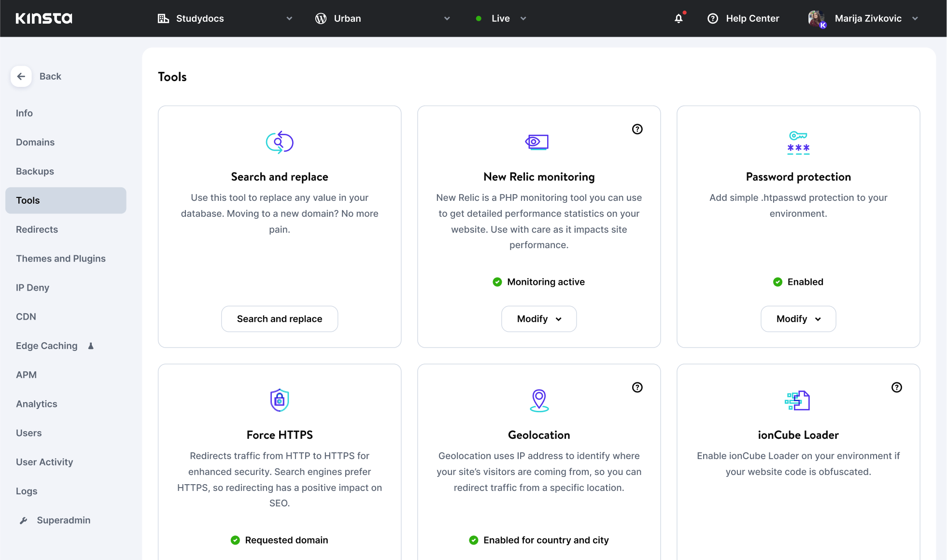Click the Search and replace tool icon
947x560 pixels.
[279, 142]
